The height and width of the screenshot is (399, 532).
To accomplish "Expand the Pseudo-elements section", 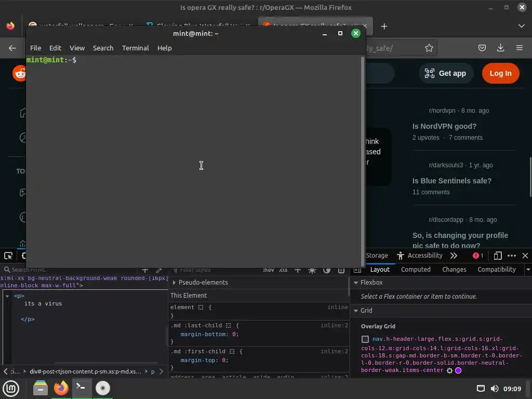I will pos(174,282).
